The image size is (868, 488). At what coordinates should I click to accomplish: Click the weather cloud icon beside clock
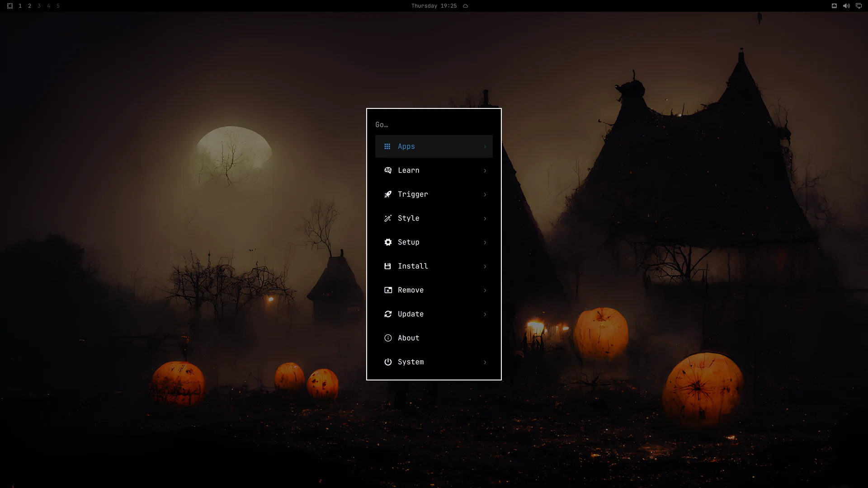465,6
